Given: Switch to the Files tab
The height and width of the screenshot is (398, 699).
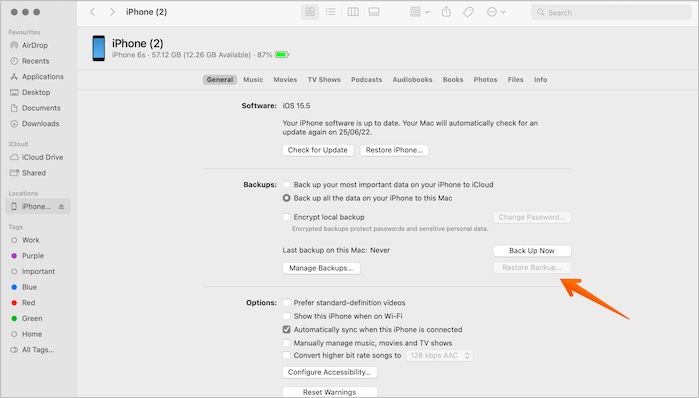Looking at the screenshot, I should [515, 80].
